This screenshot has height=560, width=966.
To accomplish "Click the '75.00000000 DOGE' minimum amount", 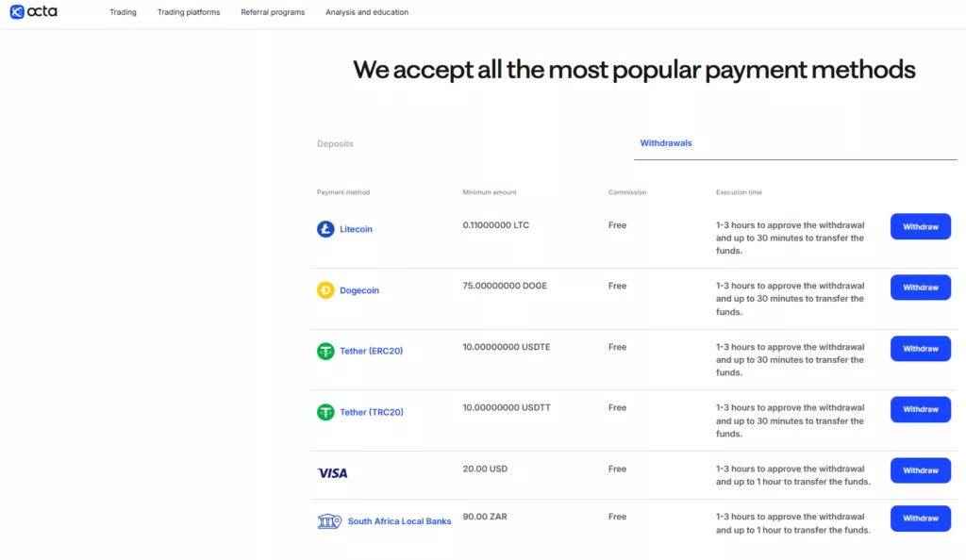I will pos(505,286).
